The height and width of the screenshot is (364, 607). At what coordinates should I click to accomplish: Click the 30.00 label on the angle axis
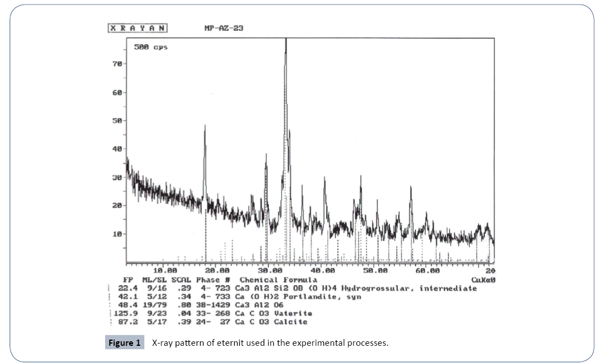pyautogui.click(x=270, y=271)
